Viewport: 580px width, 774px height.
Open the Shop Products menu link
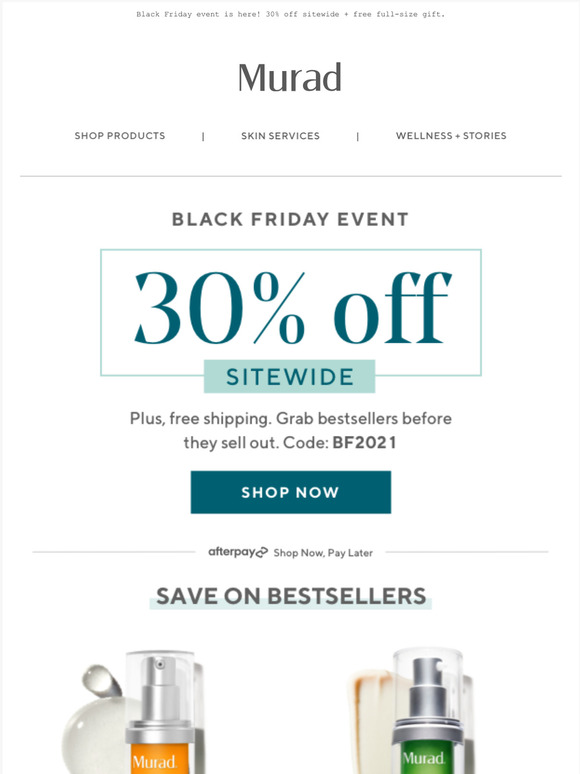120,136
